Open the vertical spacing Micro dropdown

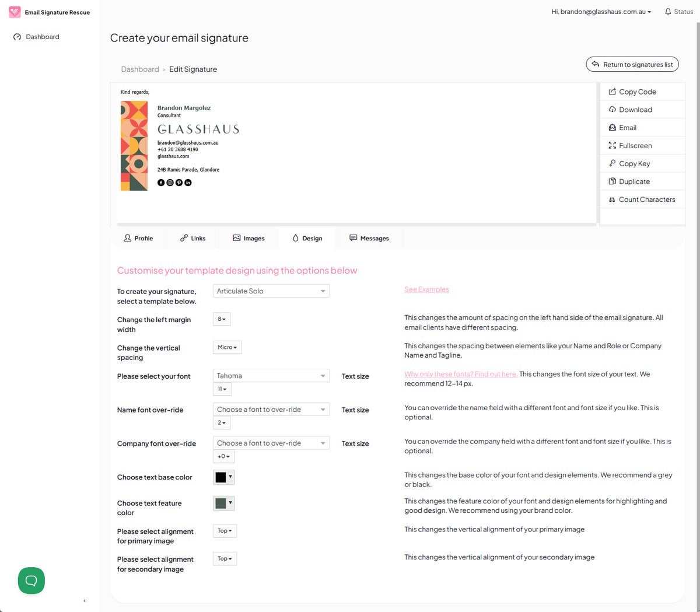click(x=227, y=347)
